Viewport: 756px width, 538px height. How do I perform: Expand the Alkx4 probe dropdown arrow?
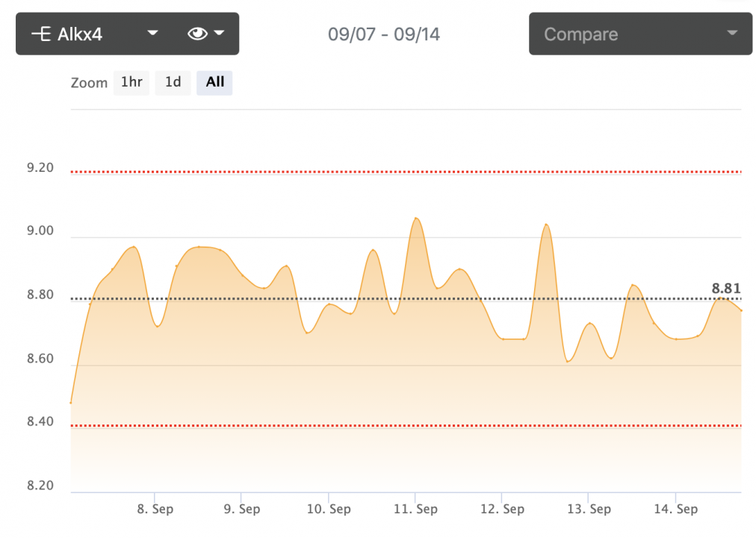coord(152,33)
